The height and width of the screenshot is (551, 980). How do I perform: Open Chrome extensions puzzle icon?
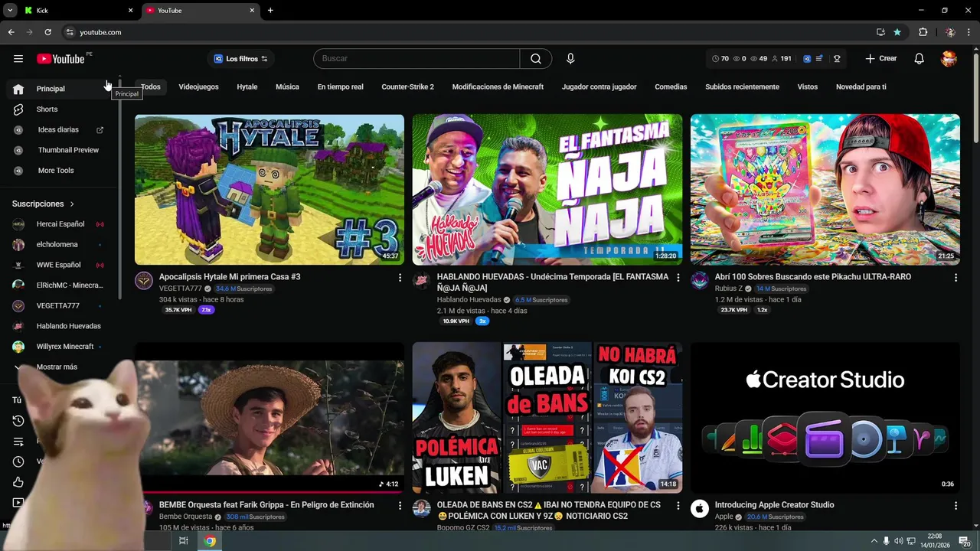pos(923,32)
